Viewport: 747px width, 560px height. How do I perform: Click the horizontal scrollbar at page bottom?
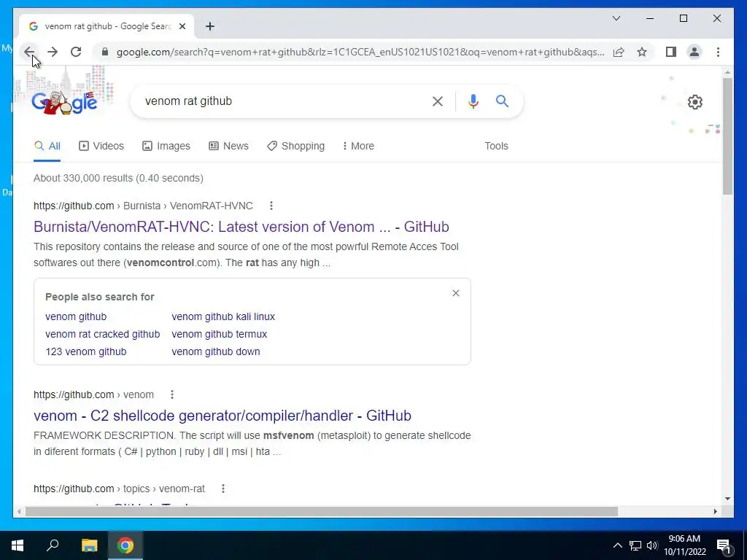(322, 511)
